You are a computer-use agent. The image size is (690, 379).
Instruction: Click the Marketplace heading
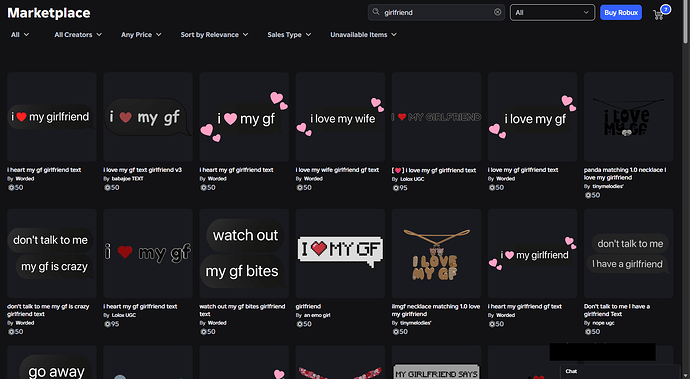tap(49, 13)
